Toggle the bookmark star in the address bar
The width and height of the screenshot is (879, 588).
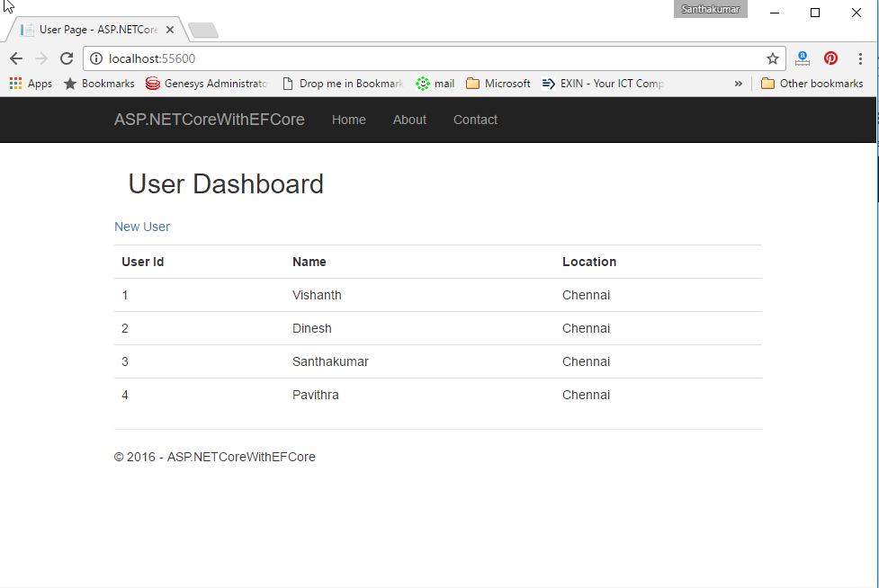773,58
